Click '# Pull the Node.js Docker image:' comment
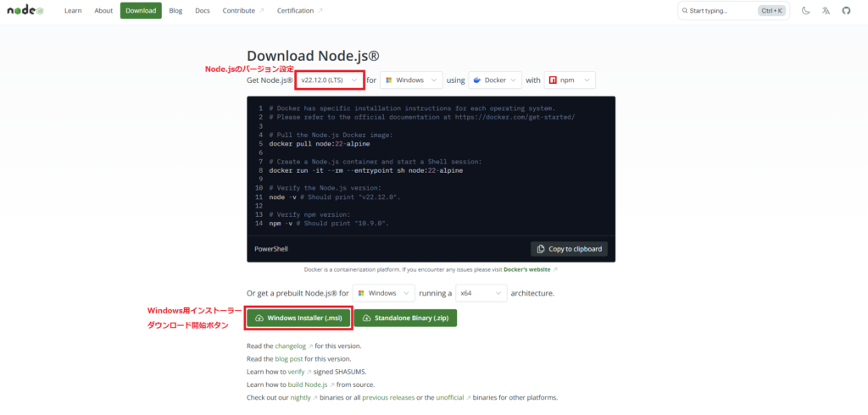This screenshot has width=868, height=415. [331, 135]
